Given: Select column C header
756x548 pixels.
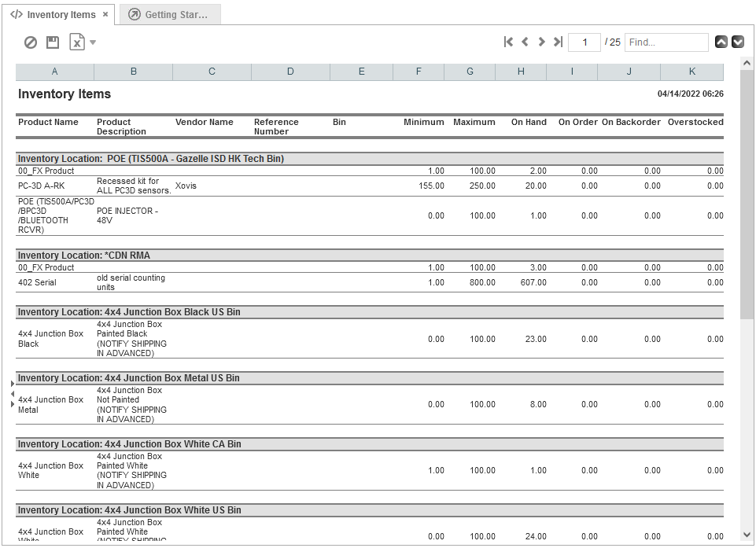Looking at the screenshot, I should pos(212,72).
